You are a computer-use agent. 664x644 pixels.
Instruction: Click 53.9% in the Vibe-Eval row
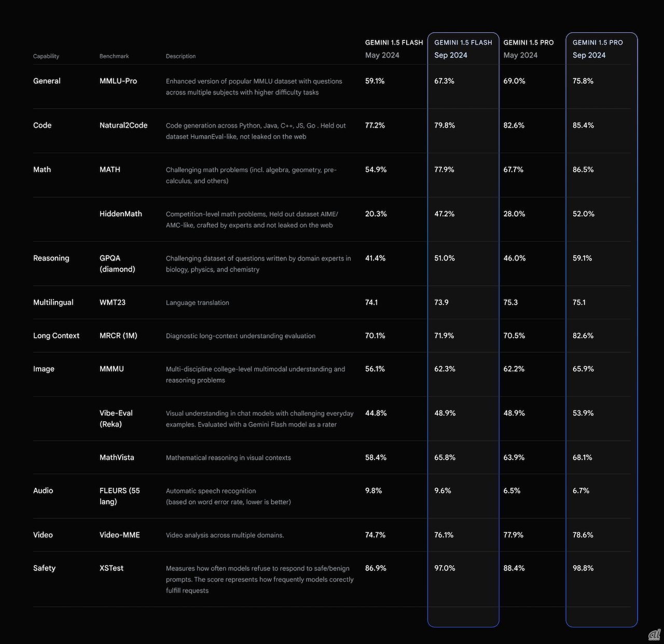coord(583,413)
